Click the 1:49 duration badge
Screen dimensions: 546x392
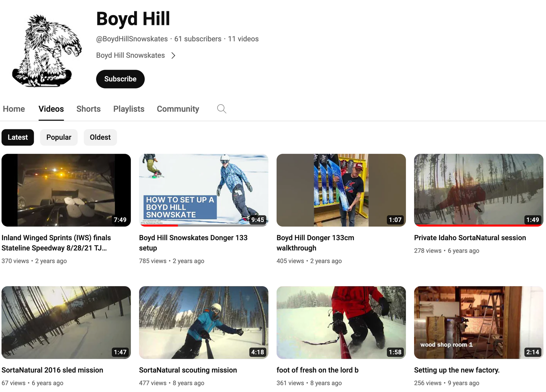pyautogui.click(x=533, y=220)
